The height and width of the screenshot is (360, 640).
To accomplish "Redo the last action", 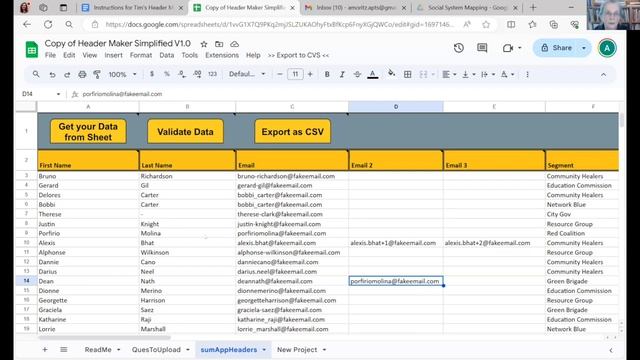I will pyautogui.click(x=67, y=74).
